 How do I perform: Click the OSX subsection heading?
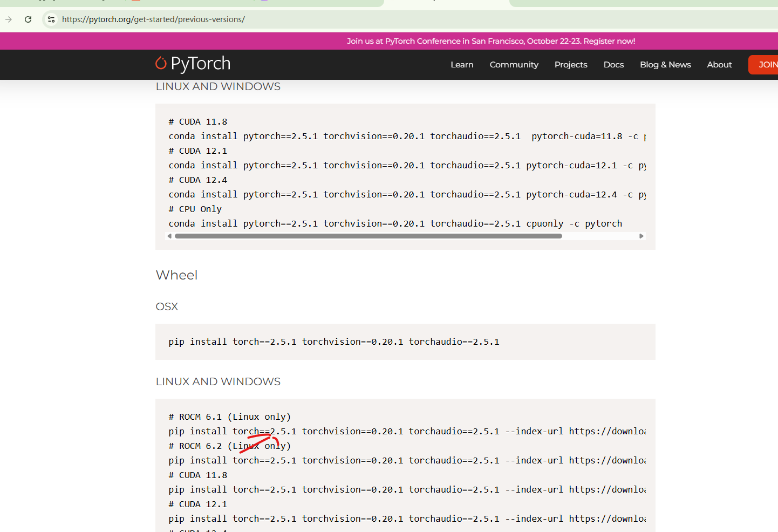point(167,306)
